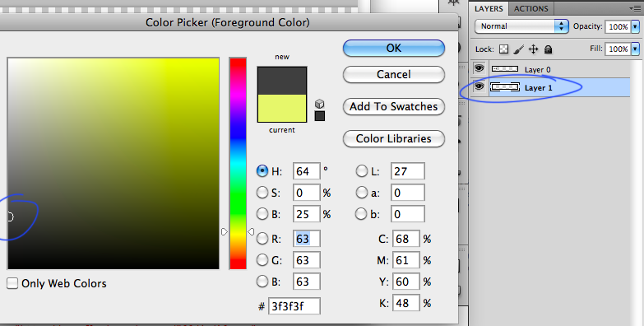
Task: Select the Lab a radio button
Action: [x=361, y=193]
